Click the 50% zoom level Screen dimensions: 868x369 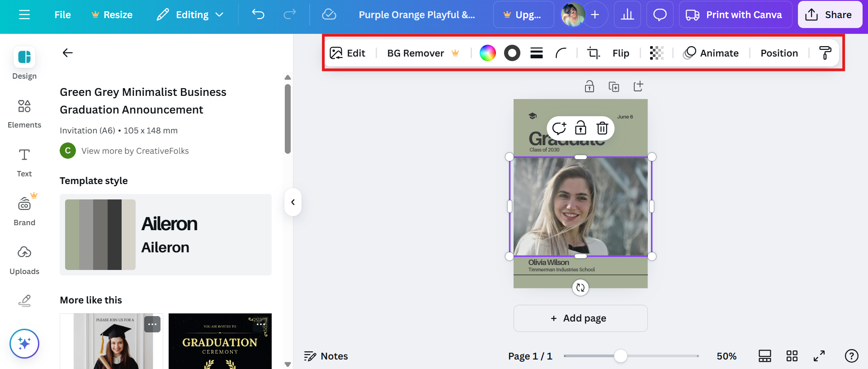(726, 356)
